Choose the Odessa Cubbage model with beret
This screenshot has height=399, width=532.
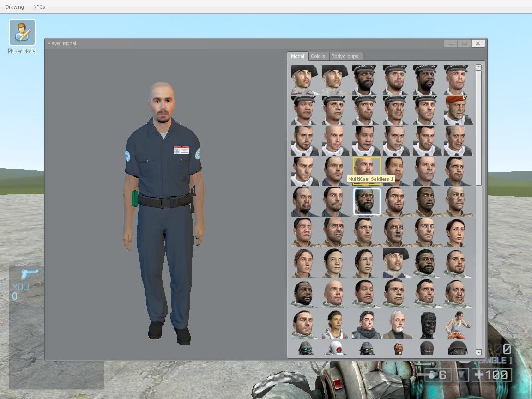[457, 109]
